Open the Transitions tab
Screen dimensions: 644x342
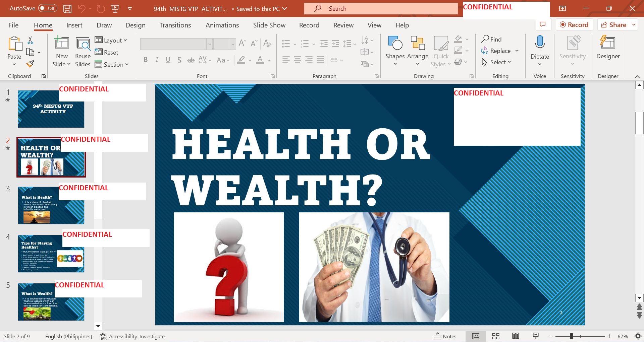175,25
